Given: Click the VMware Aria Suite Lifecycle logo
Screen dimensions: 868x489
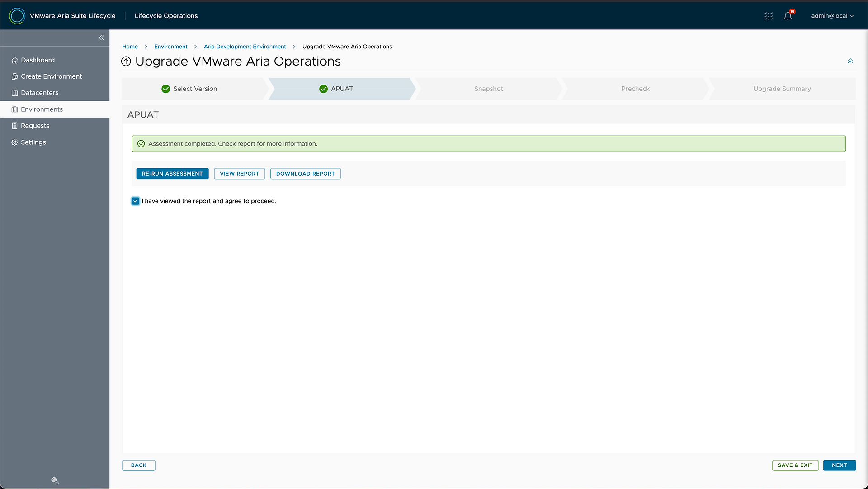Looking at the screenshot, I should (17, 16).
